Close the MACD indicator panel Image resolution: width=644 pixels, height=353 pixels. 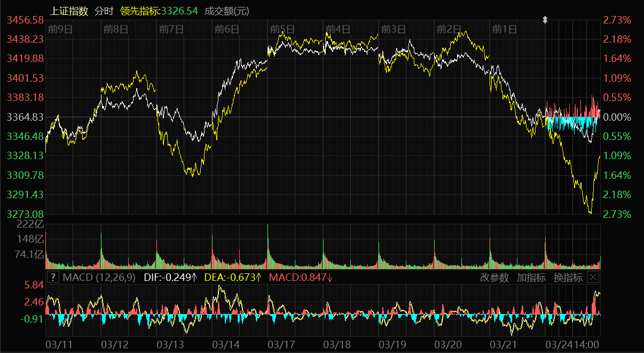pyautogui.click(x=593, y=277)
